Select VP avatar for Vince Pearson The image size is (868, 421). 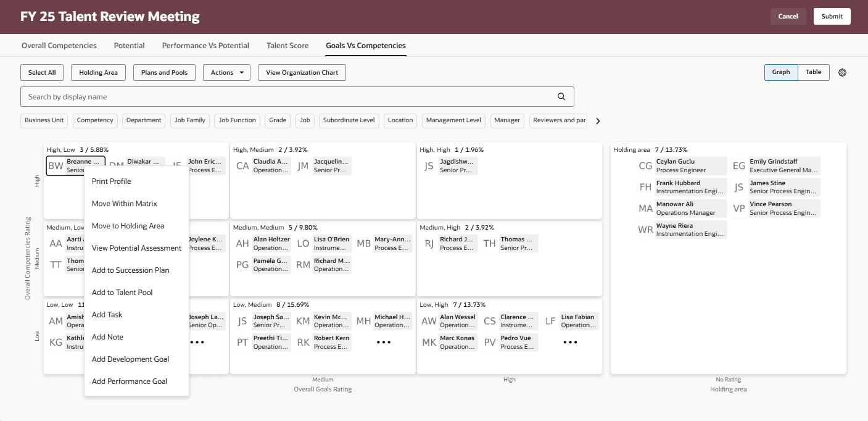(739, 208)
